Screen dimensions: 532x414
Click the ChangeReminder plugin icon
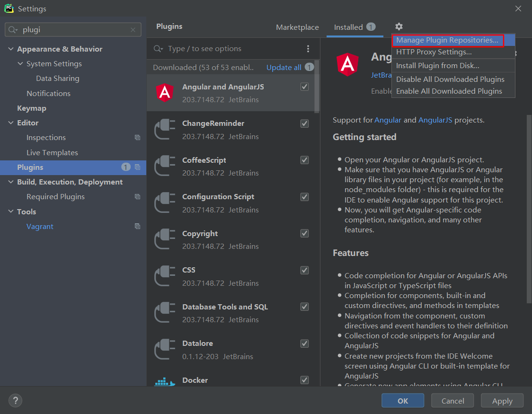[x=165, y=129]
